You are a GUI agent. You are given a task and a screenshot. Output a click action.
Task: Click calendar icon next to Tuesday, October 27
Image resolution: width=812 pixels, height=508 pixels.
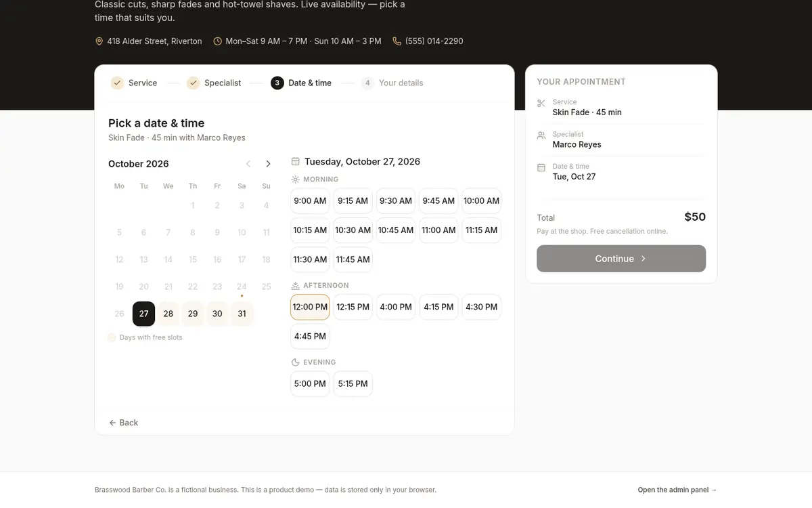coord(296,161)
